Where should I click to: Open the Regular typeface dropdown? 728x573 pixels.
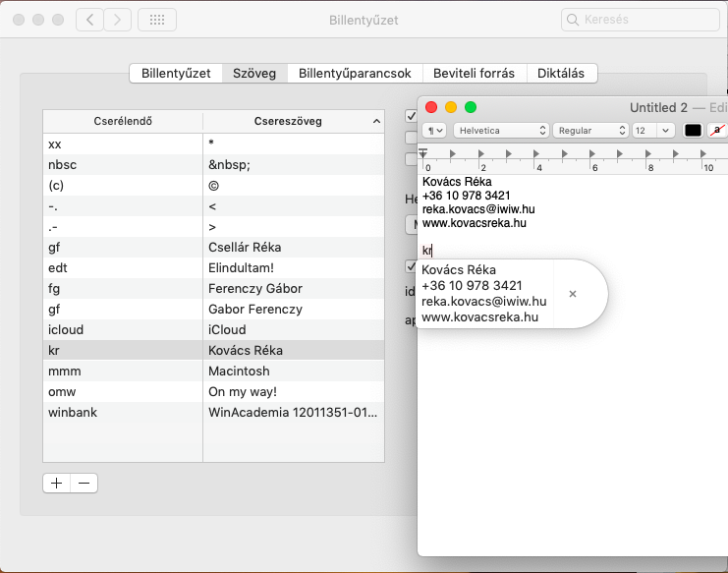coord(590,131)
